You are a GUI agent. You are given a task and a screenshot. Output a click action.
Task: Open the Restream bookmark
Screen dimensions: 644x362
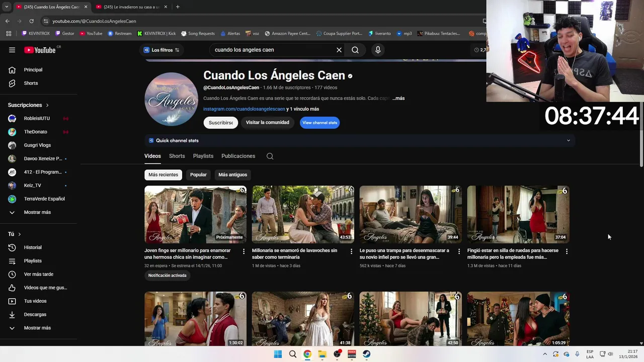tap(120, 34)
